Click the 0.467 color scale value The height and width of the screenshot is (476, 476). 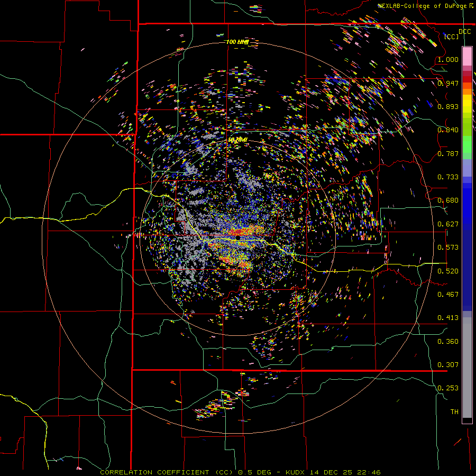[x=448, y=295]
